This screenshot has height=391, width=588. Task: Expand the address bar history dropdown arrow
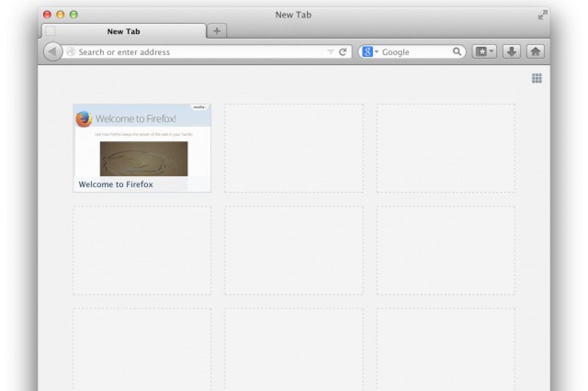pos(330,52)
